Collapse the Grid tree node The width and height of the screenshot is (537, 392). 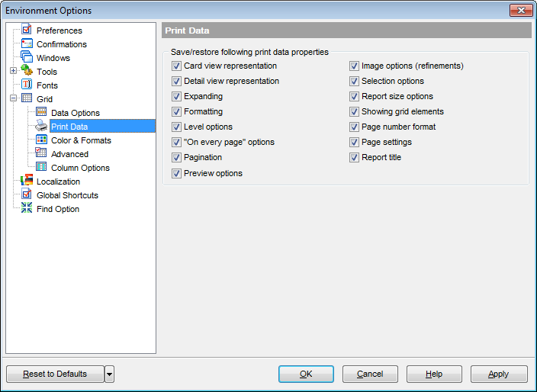pyautogui.click(x=13, y=99)
